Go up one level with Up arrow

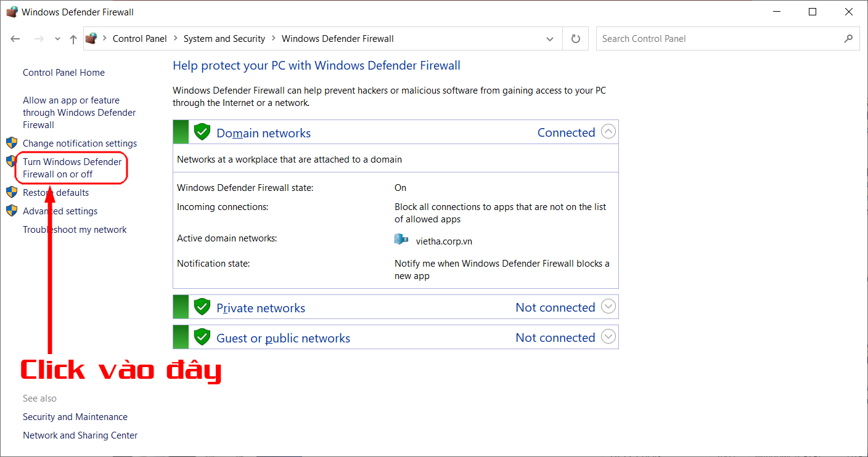[73, 39]
